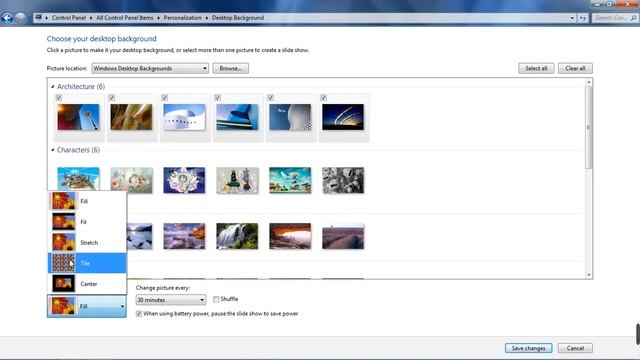Collapse the Architecture group
Viewport: 640px width, 360px height.
tap(53, 87)
